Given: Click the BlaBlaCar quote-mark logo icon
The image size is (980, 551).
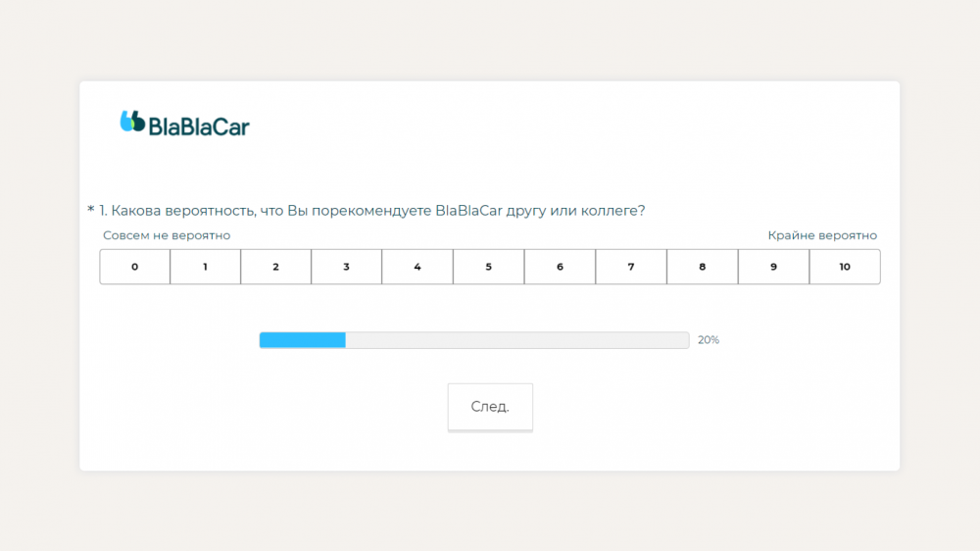Looking at the screenshot, I should click(132, 122).
